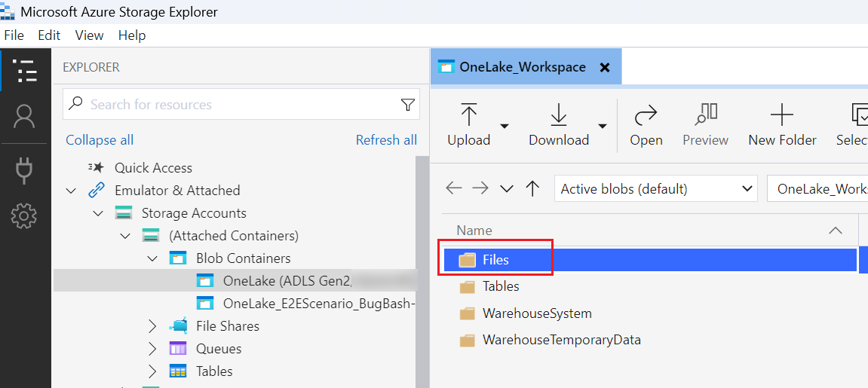Expand the Queues node
Image resolution: width=868 pixels, height=388 pixels.
[153, 349]
